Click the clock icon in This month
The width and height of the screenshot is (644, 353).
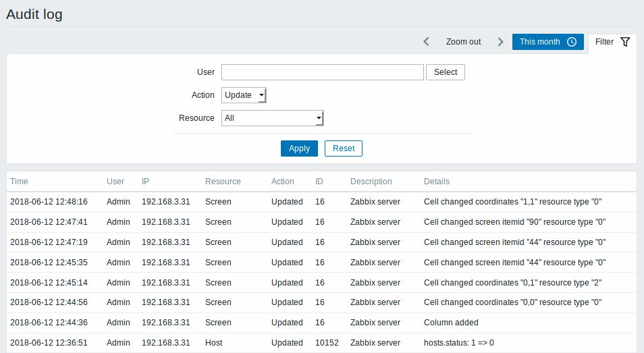click(572, 42)
